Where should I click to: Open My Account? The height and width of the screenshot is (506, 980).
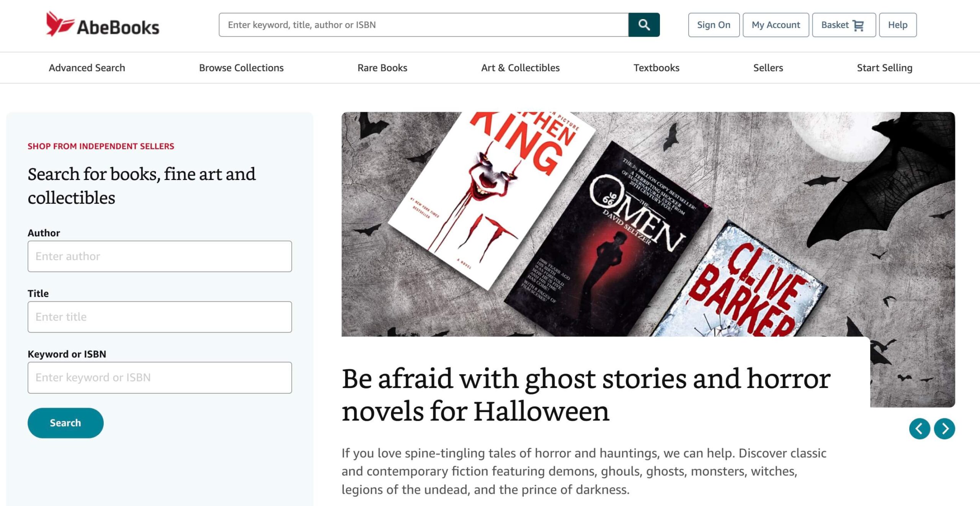click(x=776, y=25)
